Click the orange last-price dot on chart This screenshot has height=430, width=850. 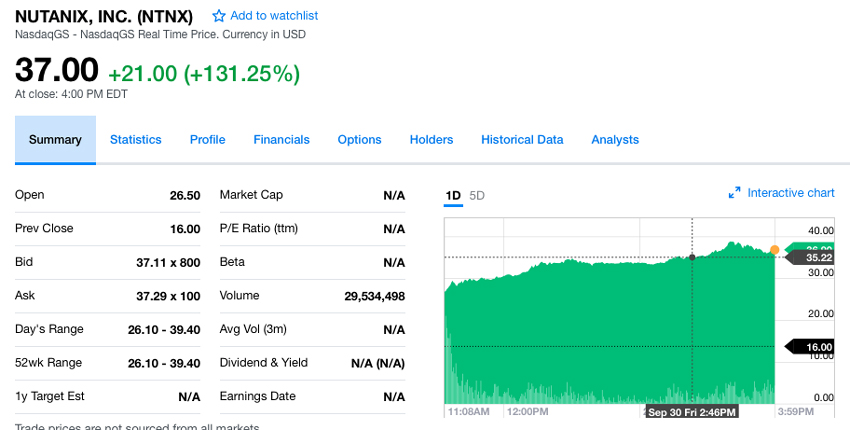click(x=774, y=250)
